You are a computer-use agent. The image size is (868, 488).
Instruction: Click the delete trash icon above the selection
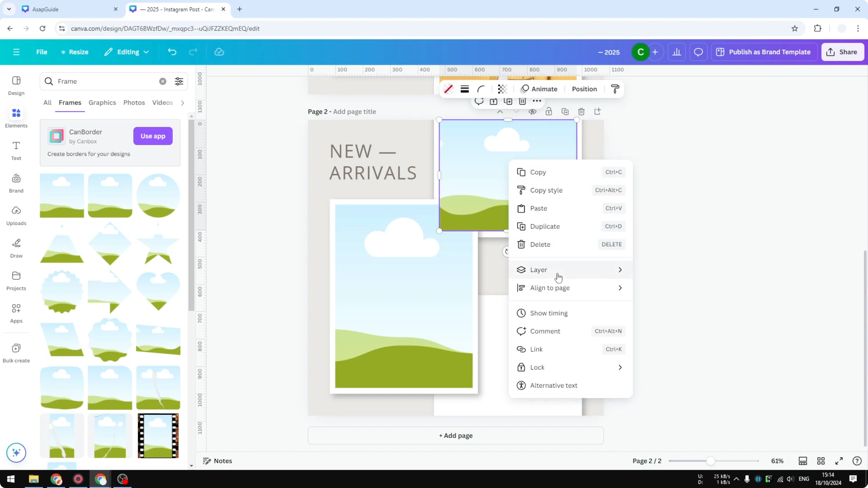(x=582, y=111)
